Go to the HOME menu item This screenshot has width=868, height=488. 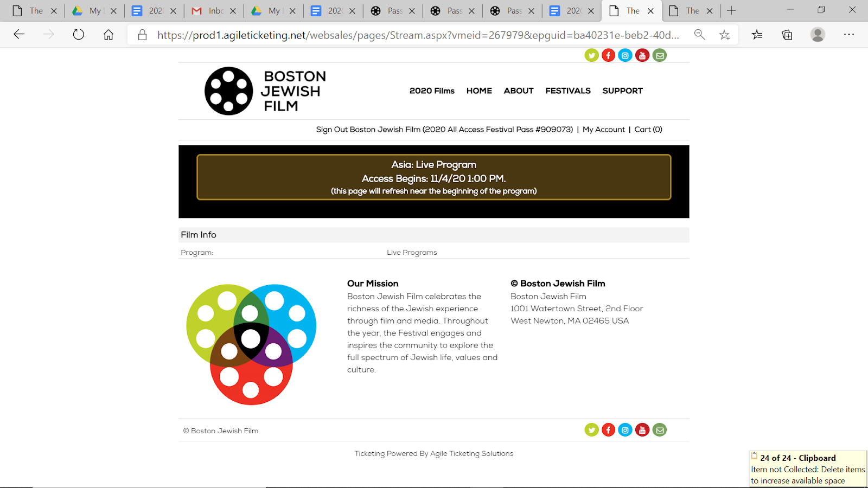479,91
